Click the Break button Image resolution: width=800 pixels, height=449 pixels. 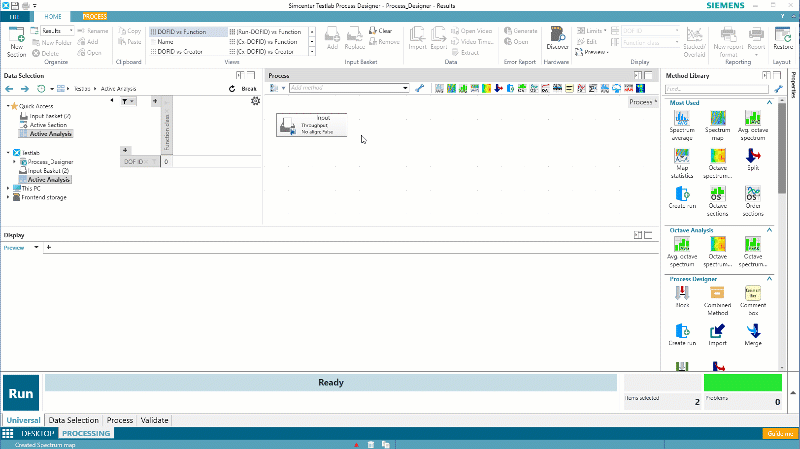point(245,88)
